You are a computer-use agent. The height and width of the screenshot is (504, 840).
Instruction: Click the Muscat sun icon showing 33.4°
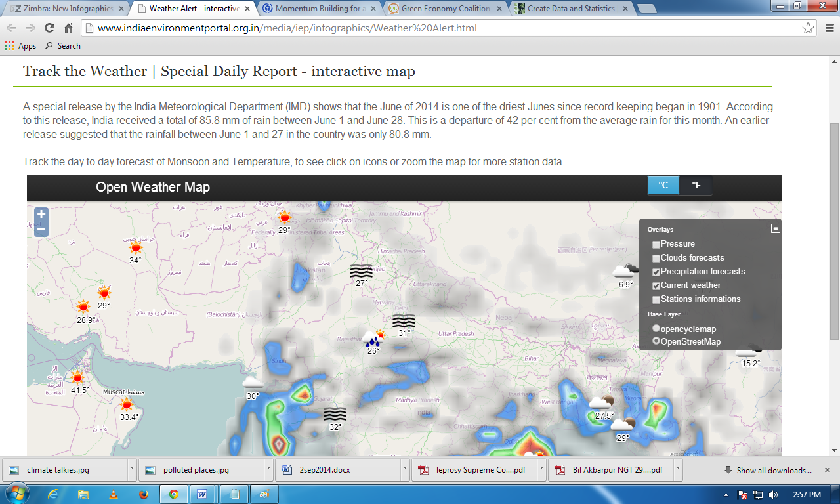tap(127, 404)
